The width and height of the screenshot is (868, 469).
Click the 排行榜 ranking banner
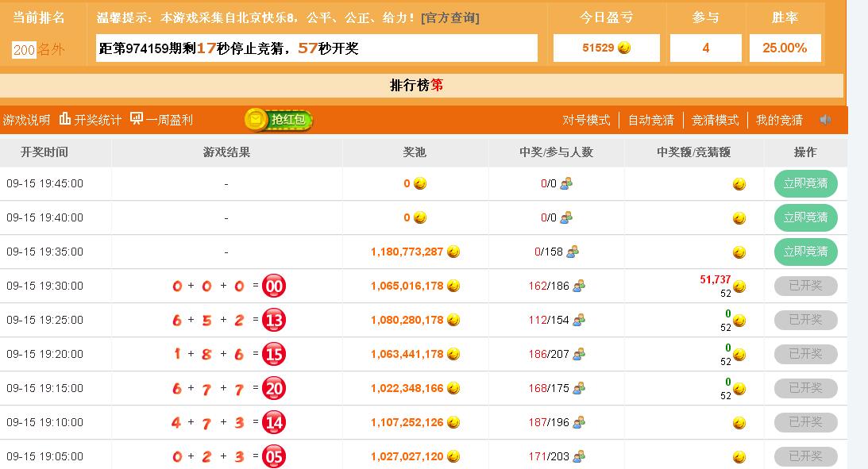pos(416,85)
